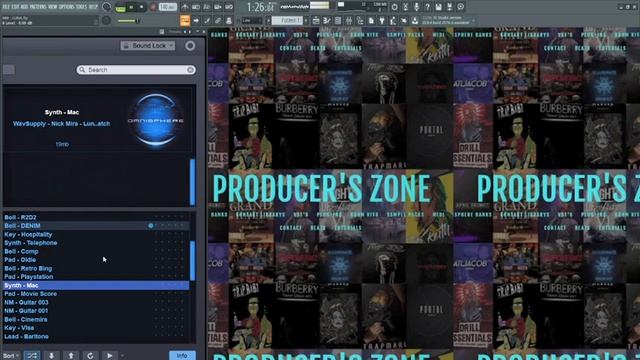Screen dimensions: 640x360
Task: Open the browser tree icon
Action: point(360,20)
